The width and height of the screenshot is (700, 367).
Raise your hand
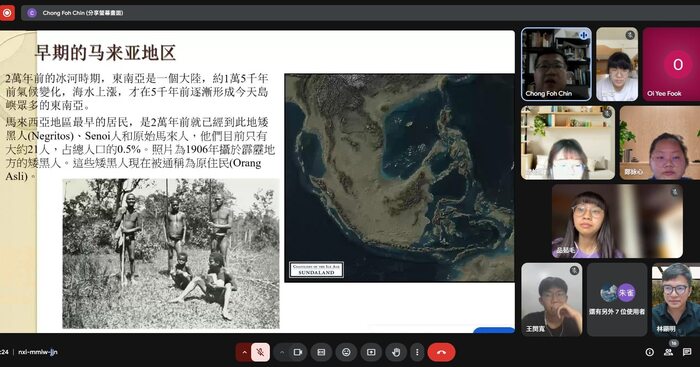click(396, 352)
